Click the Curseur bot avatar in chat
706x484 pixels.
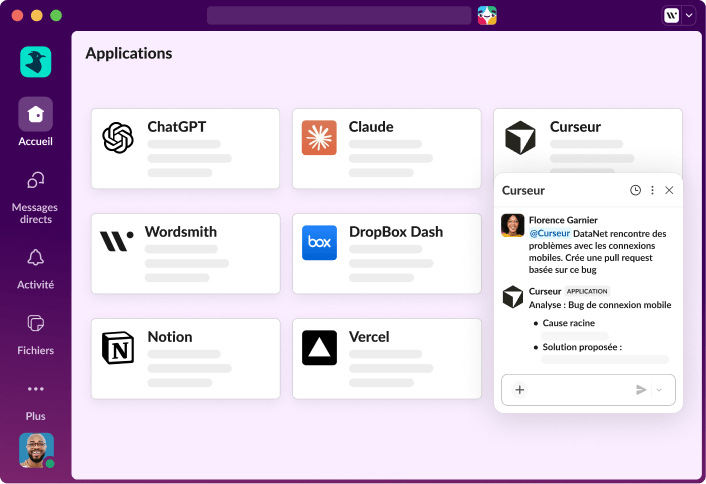pyautogui.click(x=513, y=297)
